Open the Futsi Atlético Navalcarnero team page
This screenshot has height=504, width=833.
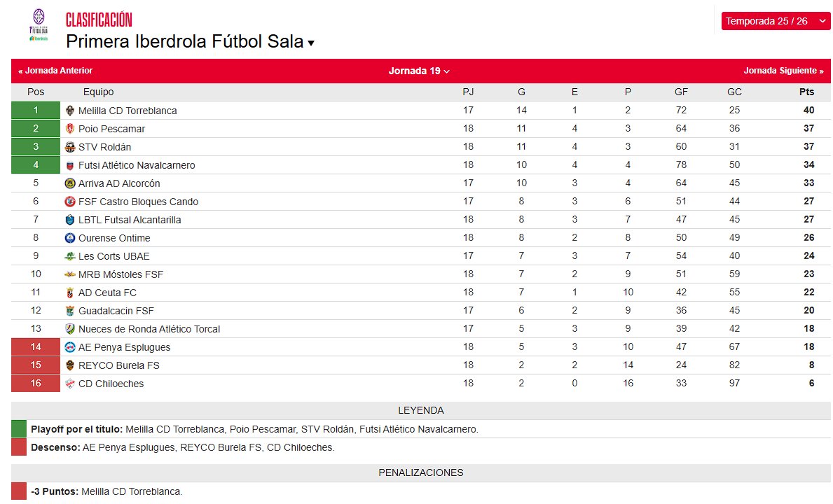click(x=138, y=164)
